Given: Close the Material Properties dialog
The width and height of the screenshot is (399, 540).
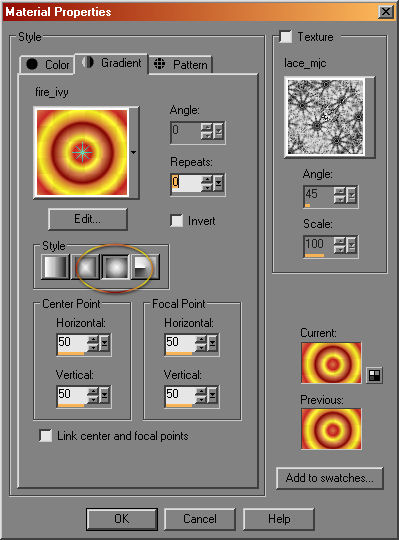Looking at the screenshot, I should pyautogui.click(x=386, y=12).
